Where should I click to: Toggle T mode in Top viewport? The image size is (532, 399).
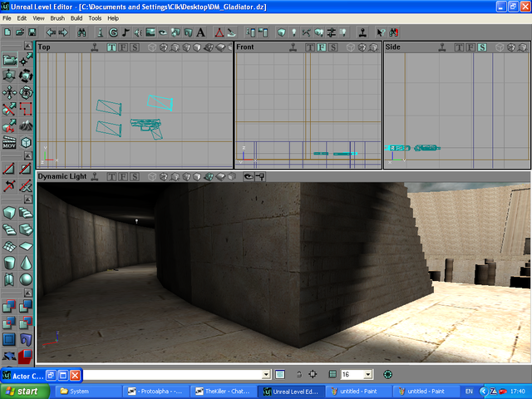click(113, 47)
